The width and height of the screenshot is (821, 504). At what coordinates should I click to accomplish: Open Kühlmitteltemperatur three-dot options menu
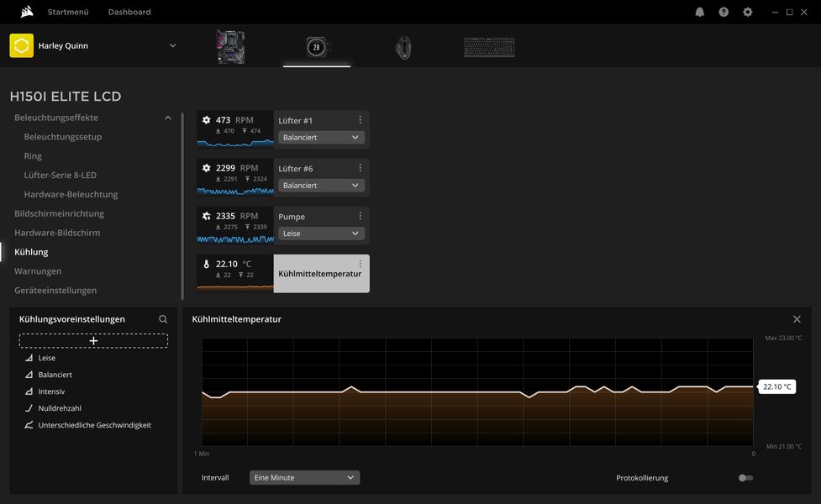pyautogui.click(x=361, y=264)
